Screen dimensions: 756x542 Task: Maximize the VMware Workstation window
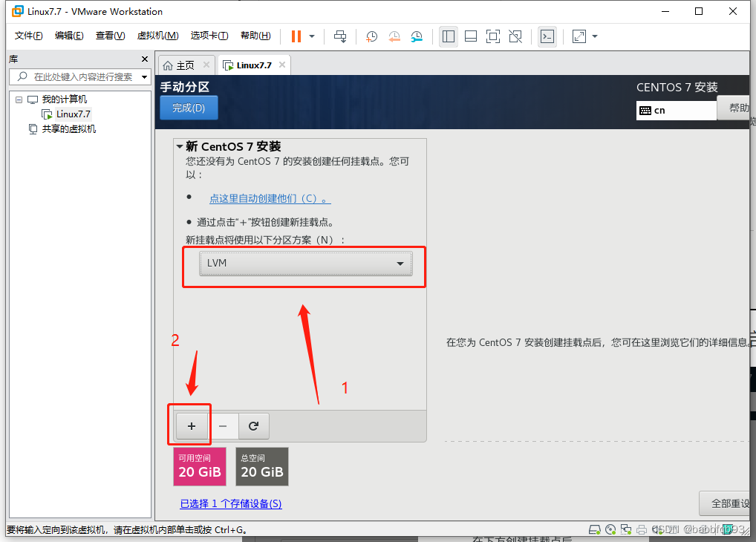pos(699,11)
